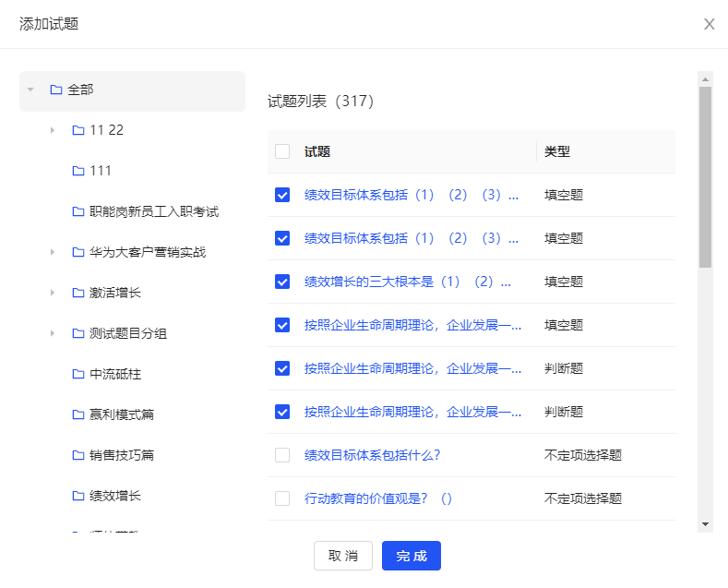Expand the 激活增长 folder arrow
This screenshot has width=728, height=588.
(53, 293)
